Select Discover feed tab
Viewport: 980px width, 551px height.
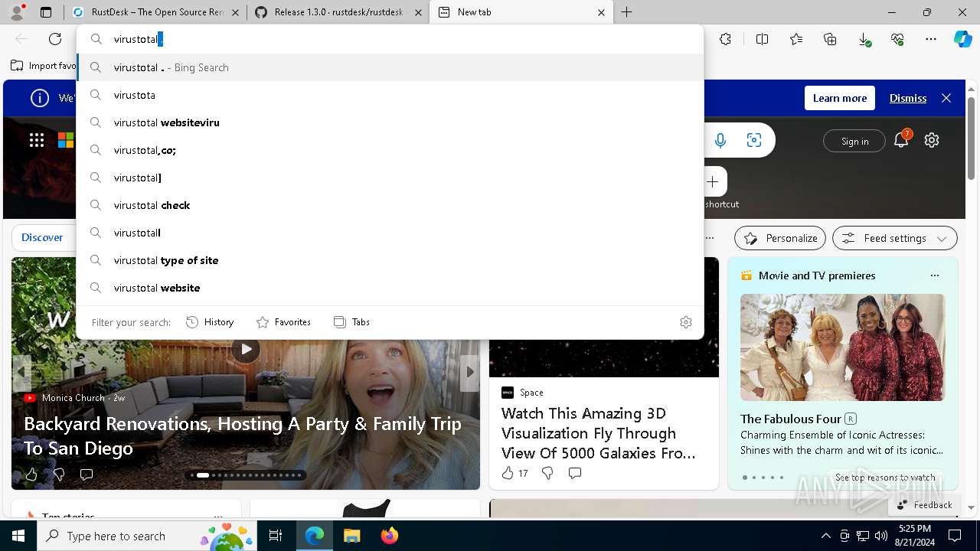click(42, 237)
